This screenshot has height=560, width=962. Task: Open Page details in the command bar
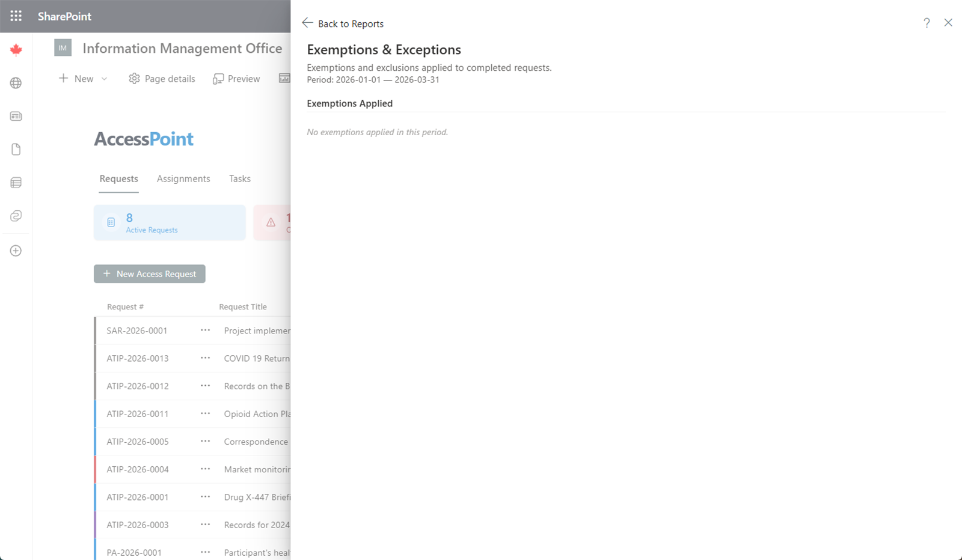(x=162, y=79)
